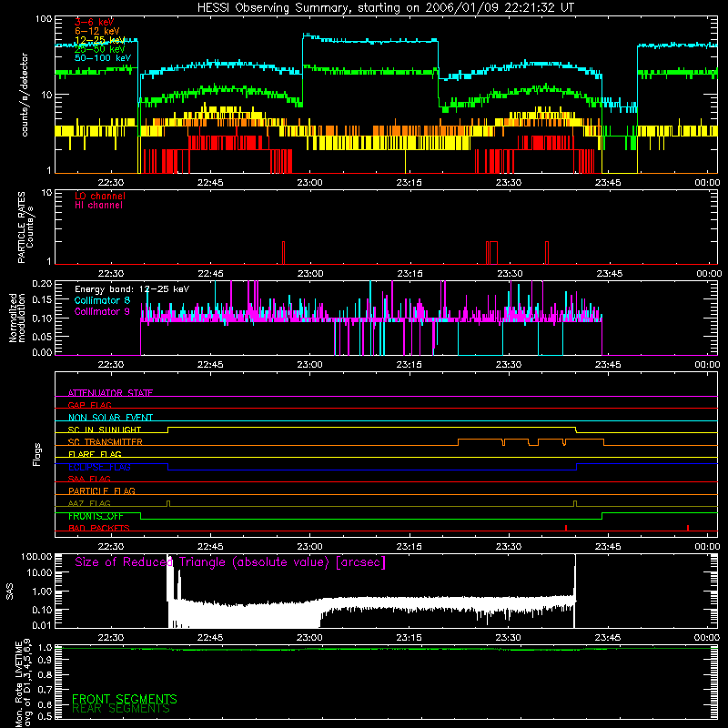Click the 23:30 tick label under the Flags panel

pos(509,547)
